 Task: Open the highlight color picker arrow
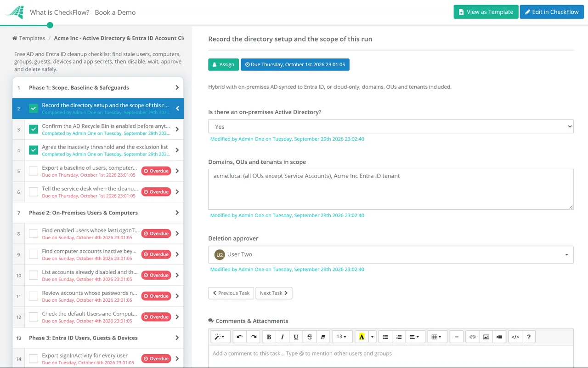click(x=372, y=337)
